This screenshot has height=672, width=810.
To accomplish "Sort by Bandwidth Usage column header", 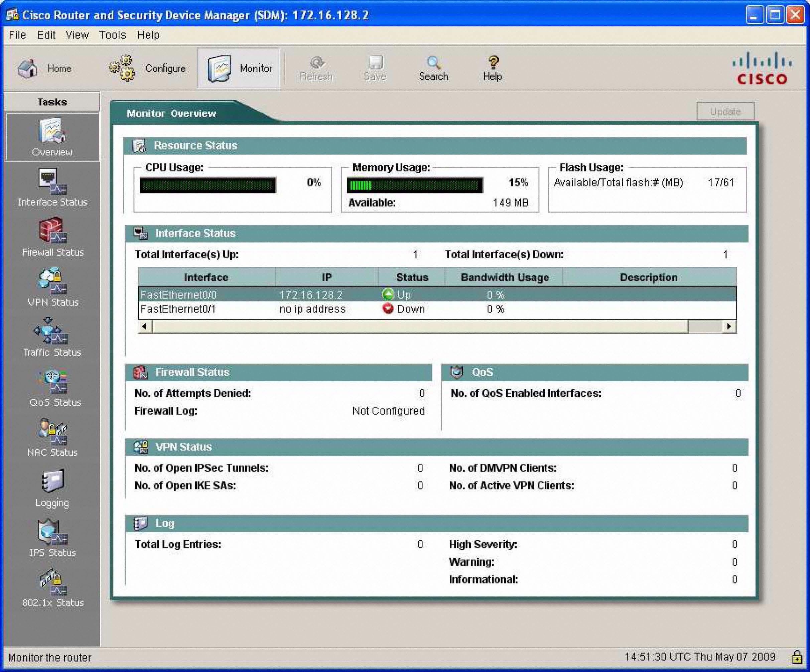I will click(x=504, y=277).
